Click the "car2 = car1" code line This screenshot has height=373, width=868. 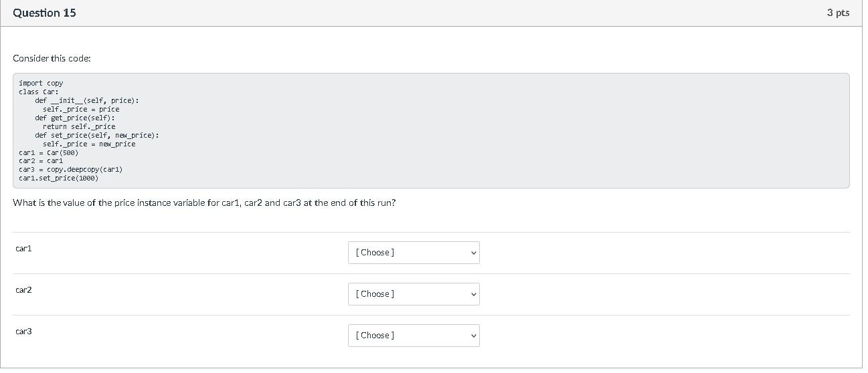[x=41, y=161]
